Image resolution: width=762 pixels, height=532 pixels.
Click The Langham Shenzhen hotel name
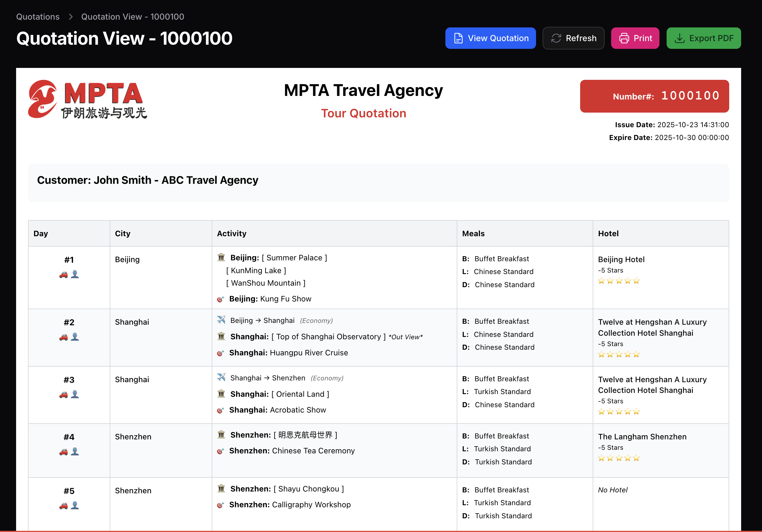pyautogui.click(x=642, y=436)
